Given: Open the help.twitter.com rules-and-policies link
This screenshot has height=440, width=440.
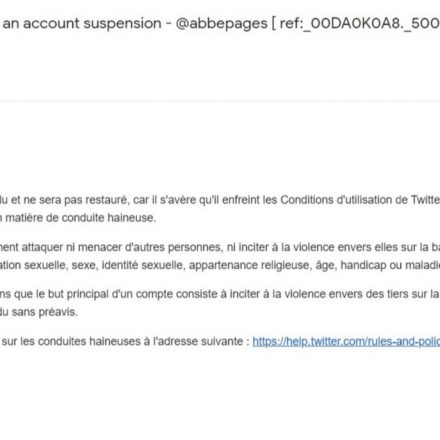Looking at the screenshot, I should tap(346, 341).
